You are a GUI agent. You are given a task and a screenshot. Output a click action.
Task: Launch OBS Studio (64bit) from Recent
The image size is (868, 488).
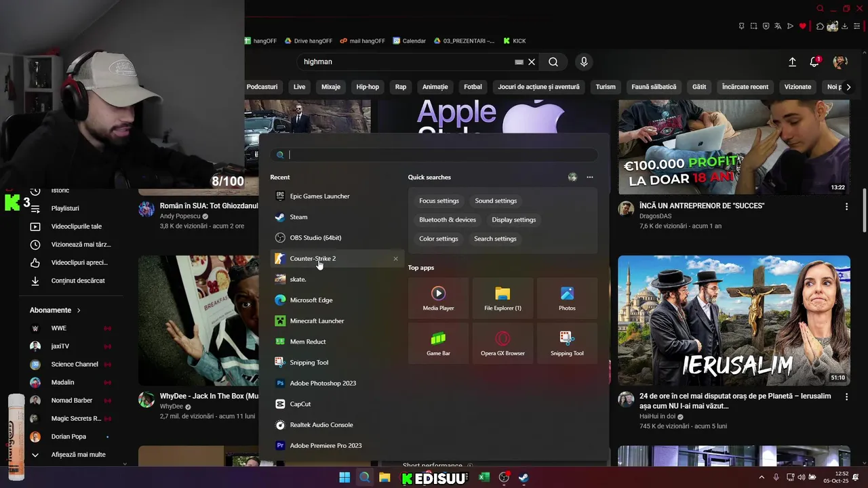pyautogui.click(x=337, y=238)
